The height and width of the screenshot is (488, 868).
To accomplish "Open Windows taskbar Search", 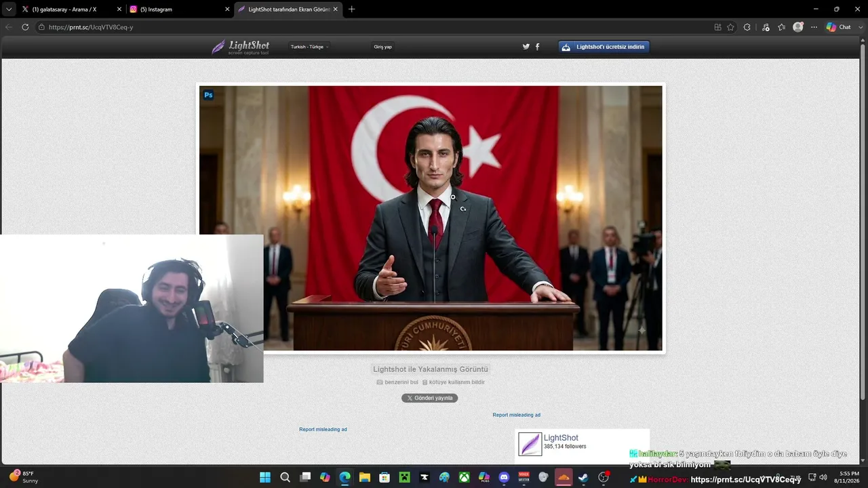I will pos(285,477).
